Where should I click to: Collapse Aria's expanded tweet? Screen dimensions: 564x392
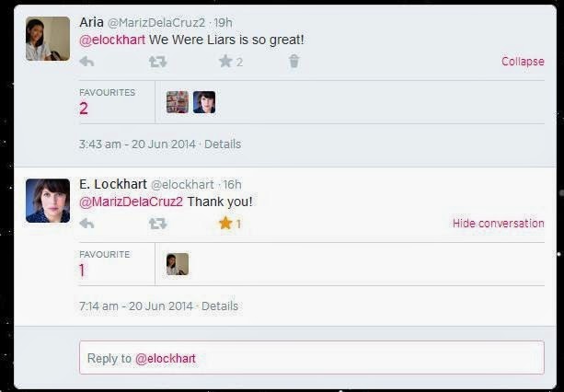523,62
